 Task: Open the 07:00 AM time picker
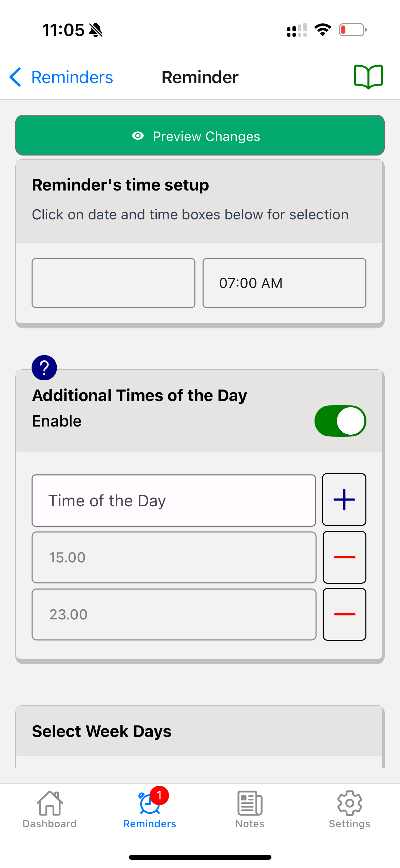coord(284,283)
